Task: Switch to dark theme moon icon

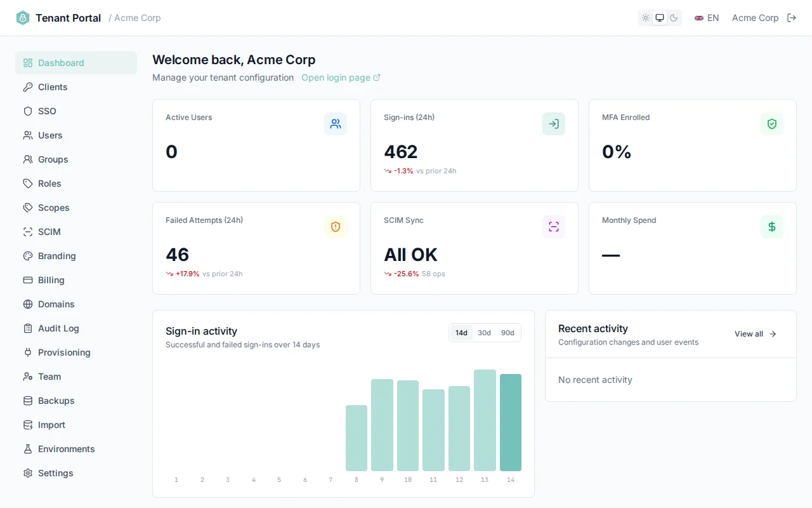Action: 674,18
